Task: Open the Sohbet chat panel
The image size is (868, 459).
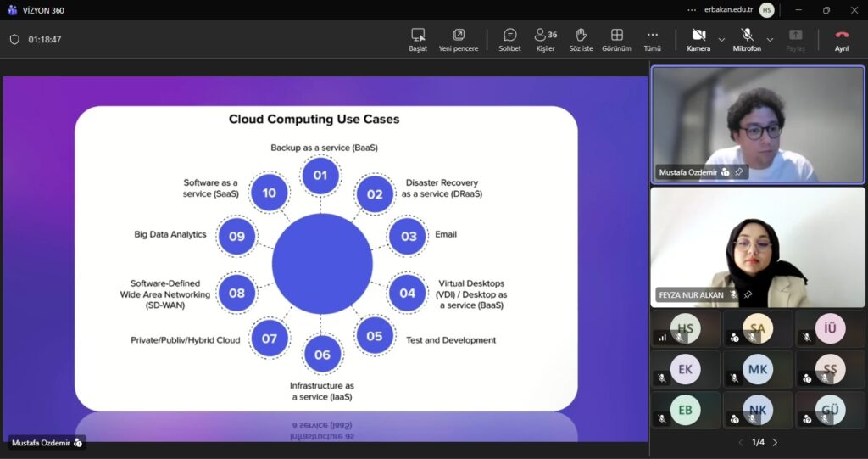Action: tap(509, 35)
